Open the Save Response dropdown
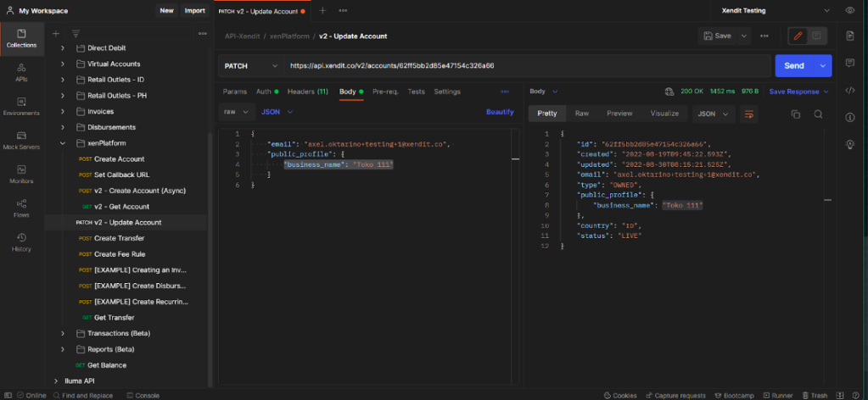 (798, 92)
